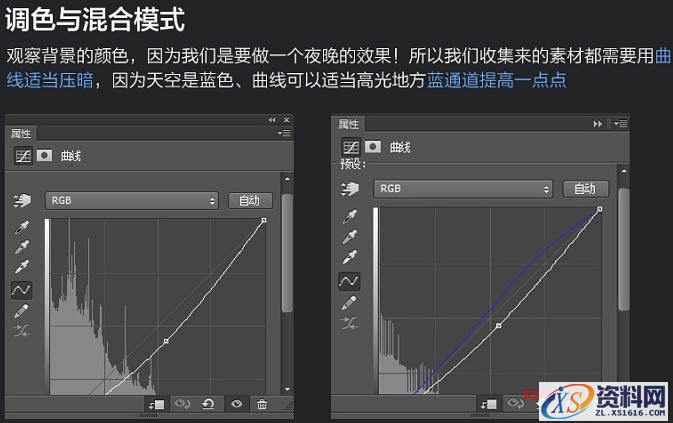Clip adjustment to layer in right panel
The height and width of the screenshot is (423, 673).
(488, 404)
